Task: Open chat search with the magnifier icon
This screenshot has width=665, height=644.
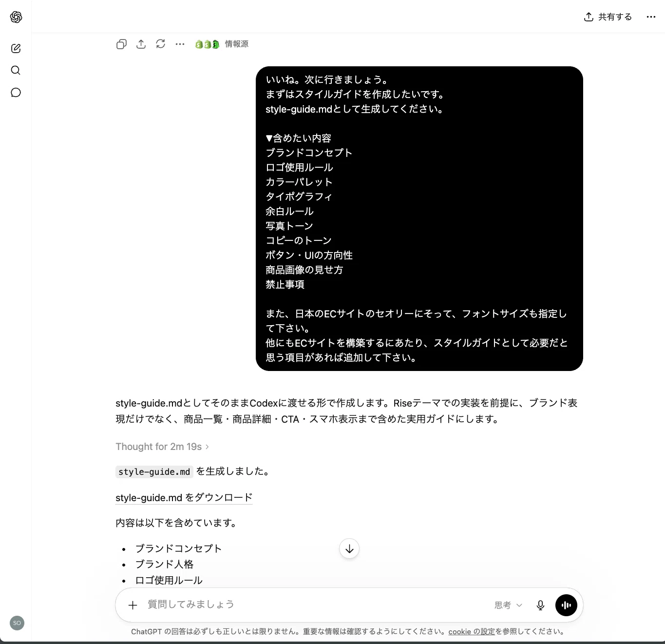Action: click(x=16, y=70)
